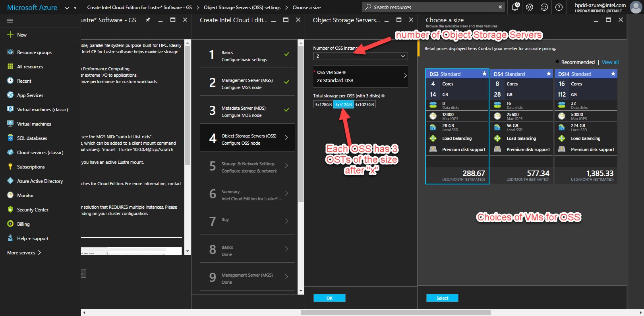Open the OSS VM Size selector
644x316 pixels.
[x=360, y=76]
